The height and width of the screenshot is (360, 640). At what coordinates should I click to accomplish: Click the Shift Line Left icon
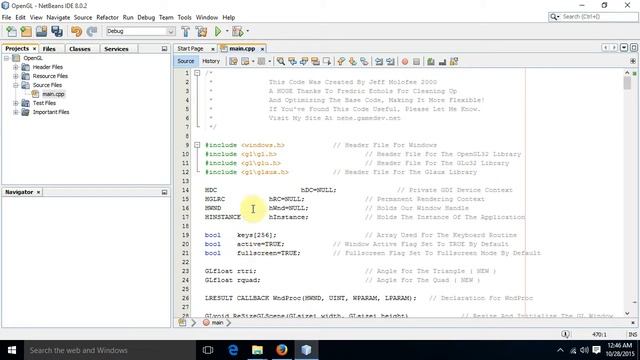tap(379, 61)
